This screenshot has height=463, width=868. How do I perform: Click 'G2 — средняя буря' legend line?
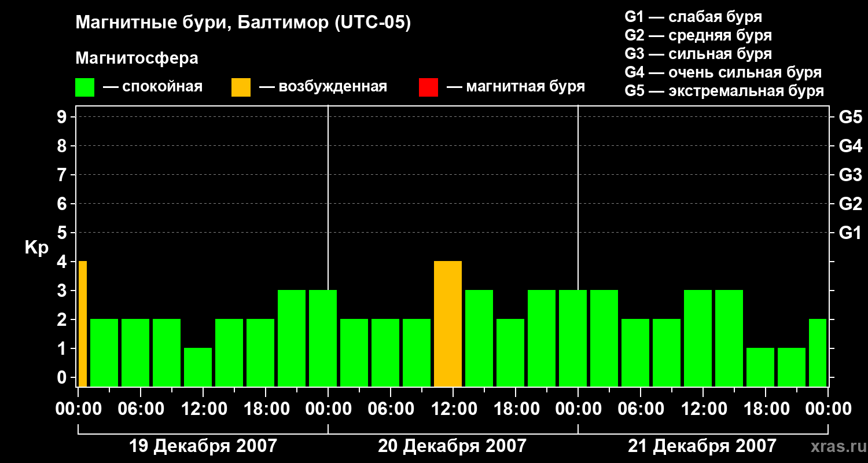coord(698,35)
